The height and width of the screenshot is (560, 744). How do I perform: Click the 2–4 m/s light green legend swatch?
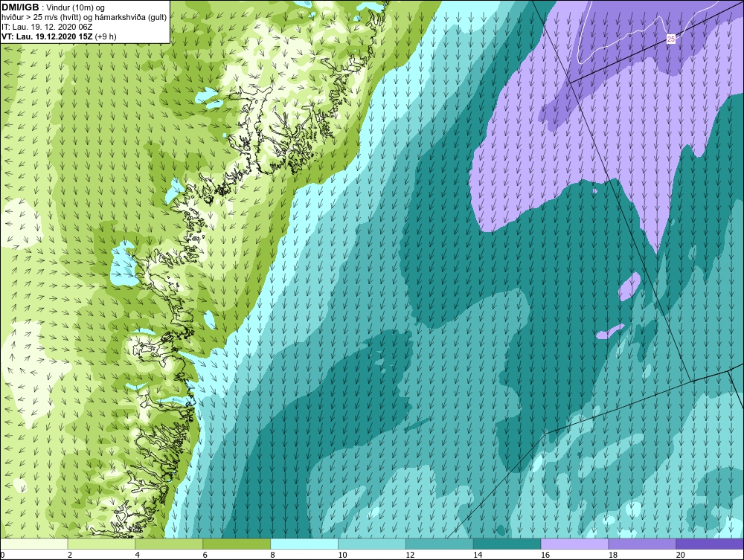click(x=101, y=544)
